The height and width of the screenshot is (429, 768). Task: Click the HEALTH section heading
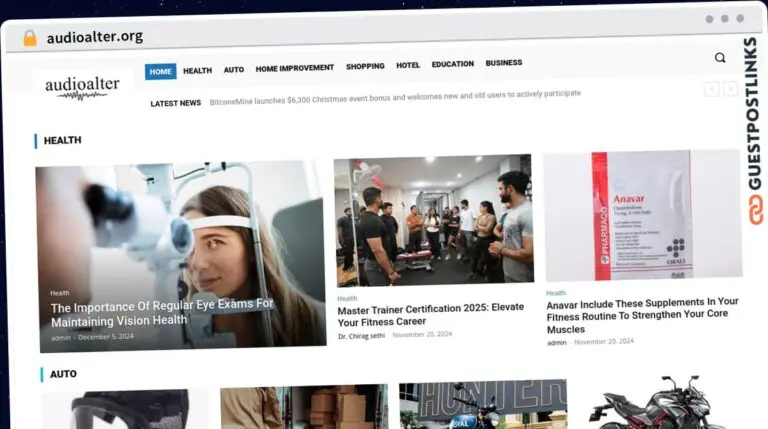pyautogui.click(x=62, y=141)
